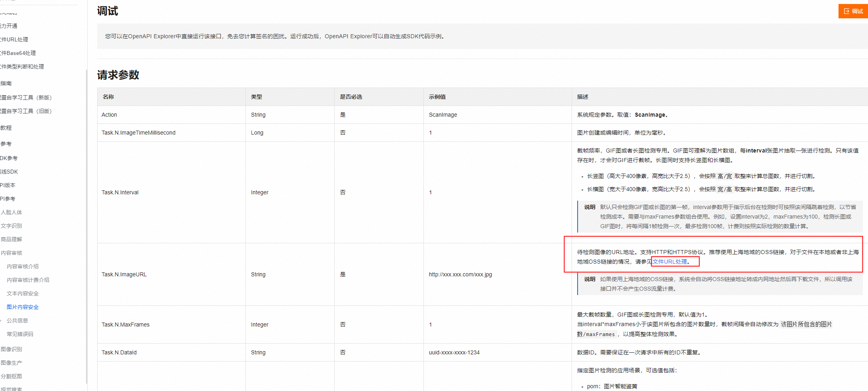Viewport: 868px width, 391px height.
Task: Open 离线SDK sidebar item
Action: pyautogui.click(x=9, y=172)
